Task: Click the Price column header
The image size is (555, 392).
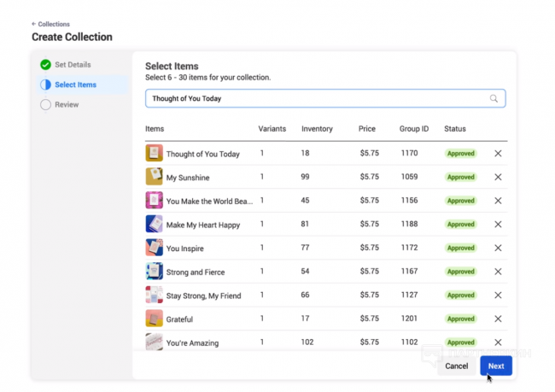Action: coord(367,129)
